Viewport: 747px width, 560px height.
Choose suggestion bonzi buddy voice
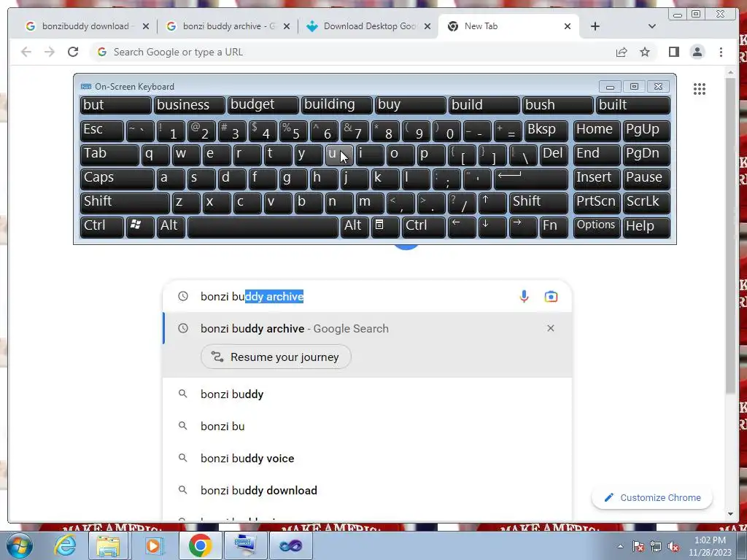367,458
